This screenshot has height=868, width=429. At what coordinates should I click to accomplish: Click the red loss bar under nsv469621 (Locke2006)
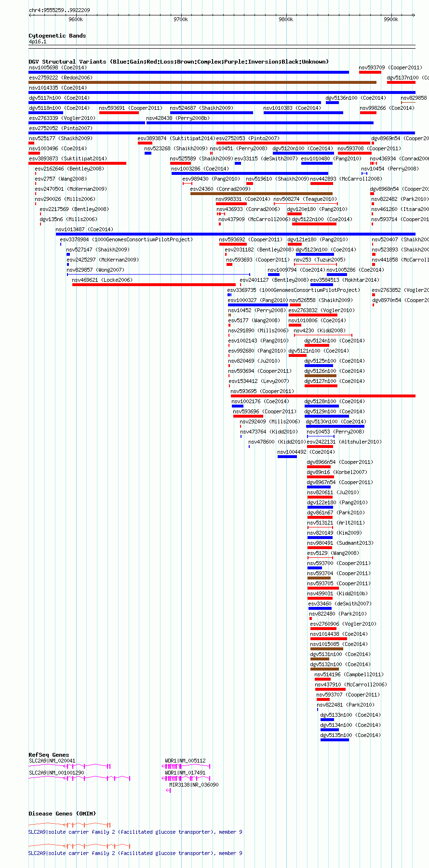tap(154, 285)
